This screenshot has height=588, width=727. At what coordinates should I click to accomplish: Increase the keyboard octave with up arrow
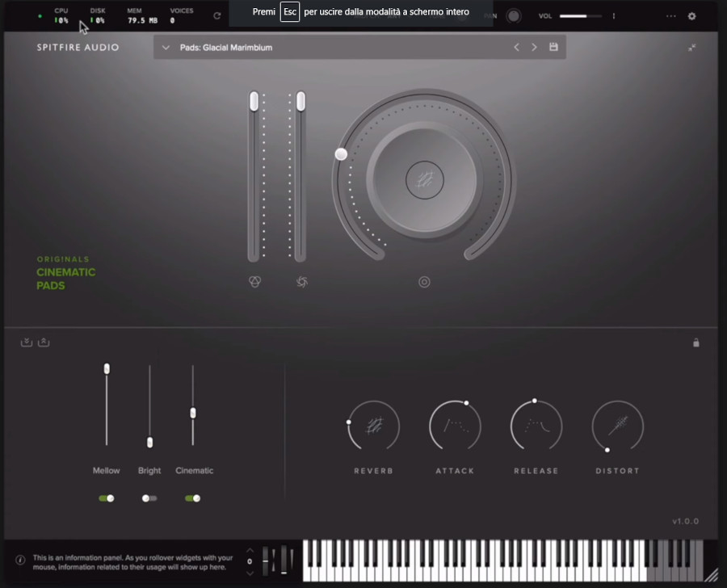tap(250, 550)
